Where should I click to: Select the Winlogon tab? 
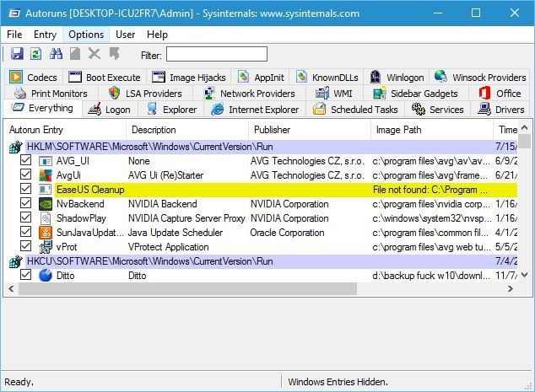[x=397, y=78]
